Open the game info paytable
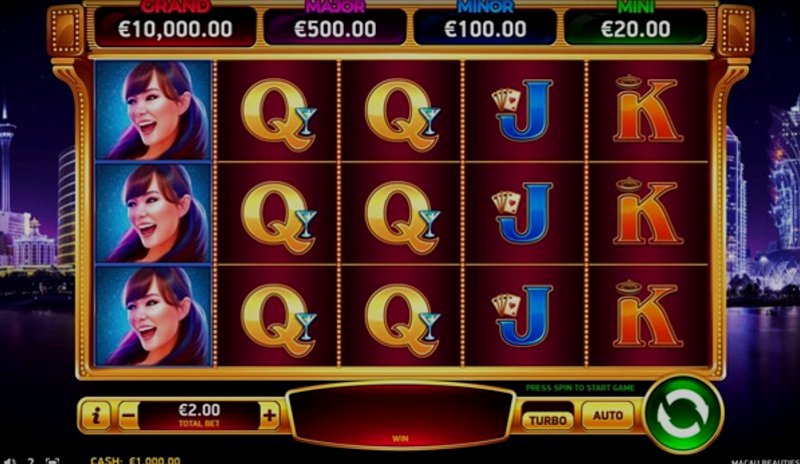The image size is (800, 464). [x=96, y=416]
